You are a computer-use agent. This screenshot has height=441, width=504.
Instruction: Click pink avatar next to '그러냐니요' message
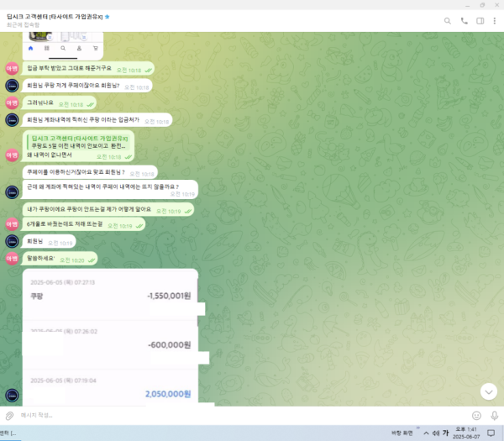(x=12, y=102)
